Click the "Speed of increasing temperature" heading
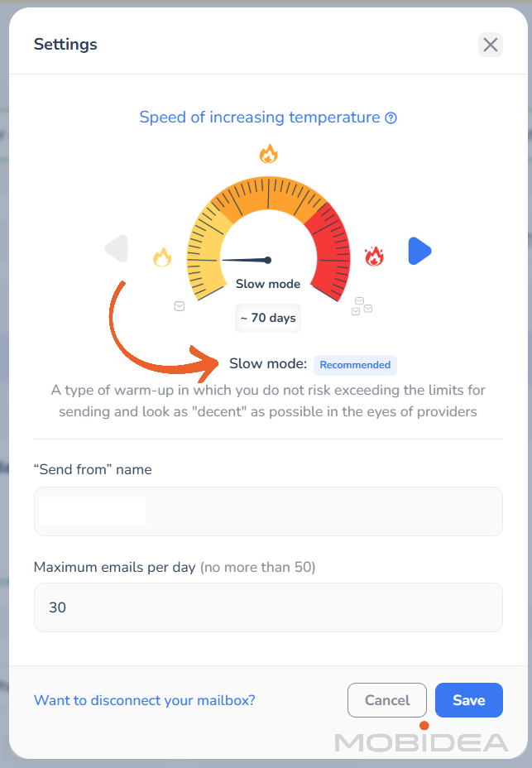 259,118
